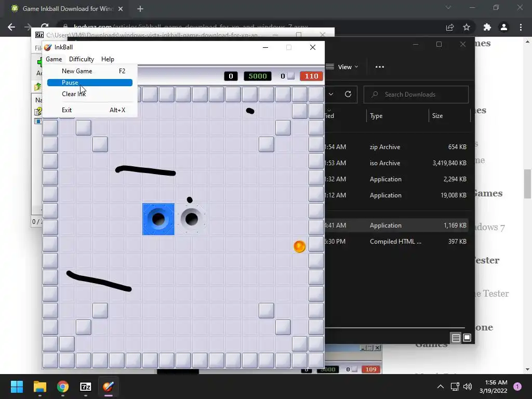
Task: Open File Explorer from the taskbar
Action: (39, 387)
